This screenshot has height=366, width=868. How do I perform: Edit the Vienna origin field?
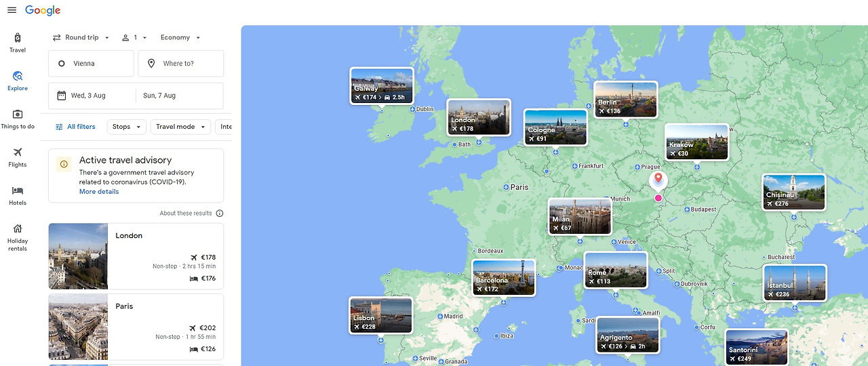91,64
